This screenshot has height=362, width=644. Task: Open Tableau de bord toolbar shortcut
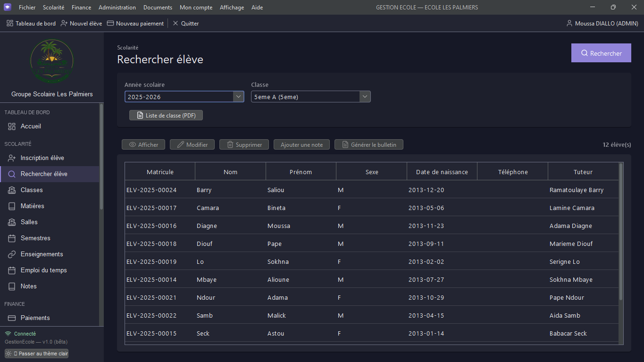coord(31,23)
